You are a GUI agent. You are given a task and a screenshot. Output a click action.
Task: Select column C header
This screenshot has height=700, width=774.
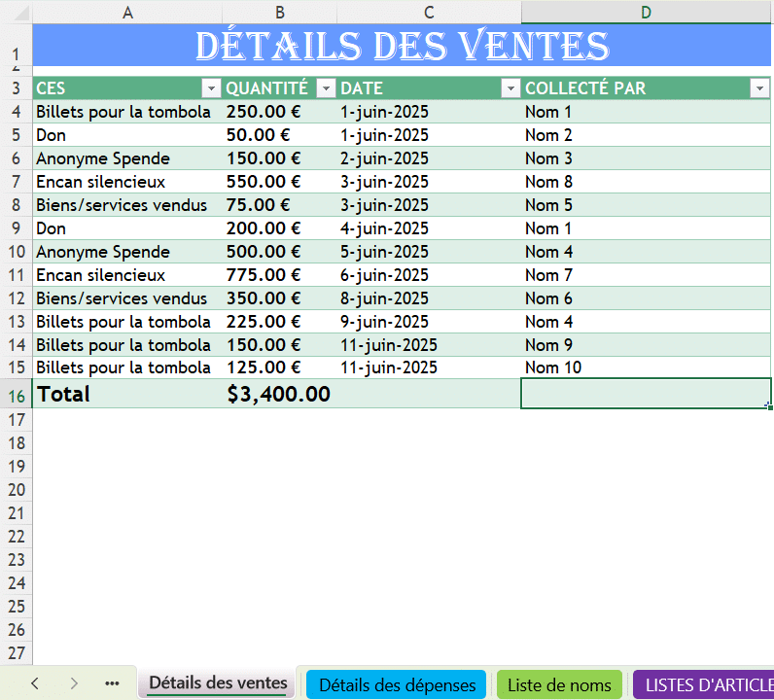(429, 13)
